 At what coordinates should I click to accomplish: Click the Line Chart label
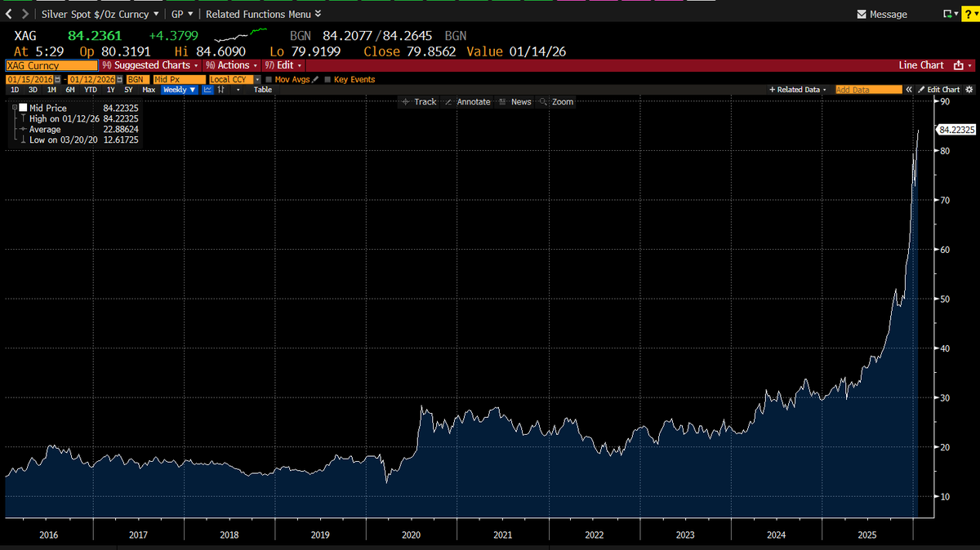tap(920, 65)
